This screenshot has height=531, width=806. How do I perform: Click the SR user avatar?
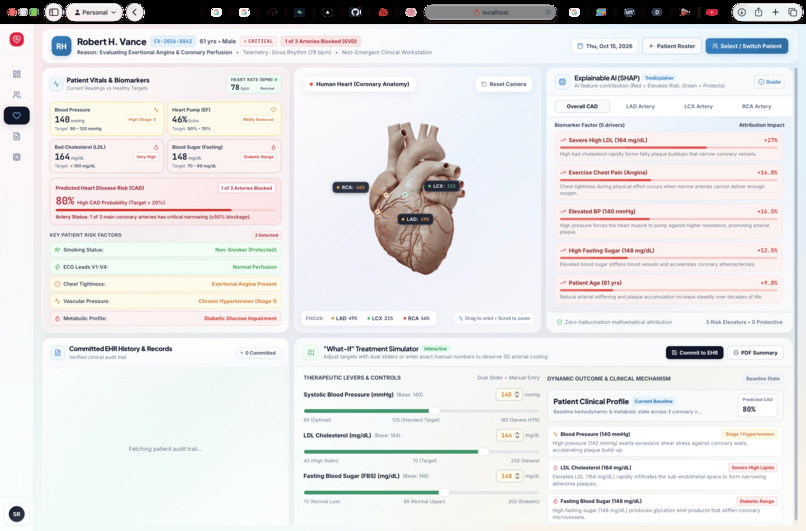click(16, 514)
